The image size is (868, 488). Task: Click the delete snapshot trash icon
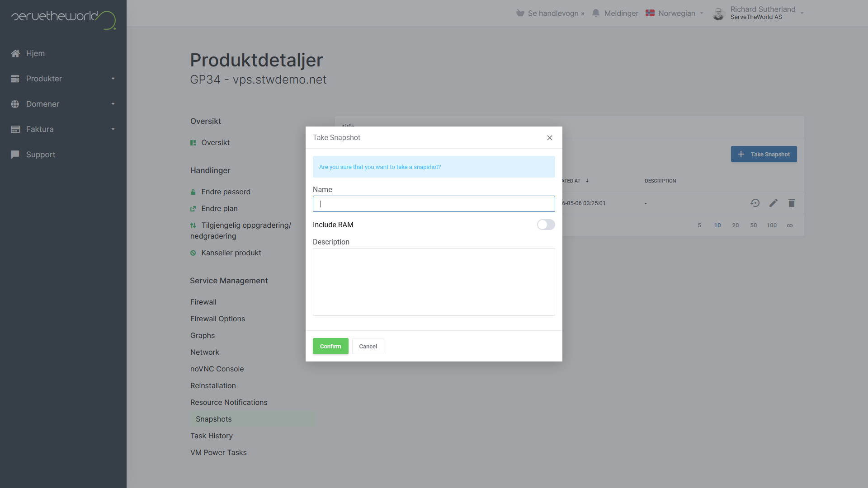coord(792,203)
